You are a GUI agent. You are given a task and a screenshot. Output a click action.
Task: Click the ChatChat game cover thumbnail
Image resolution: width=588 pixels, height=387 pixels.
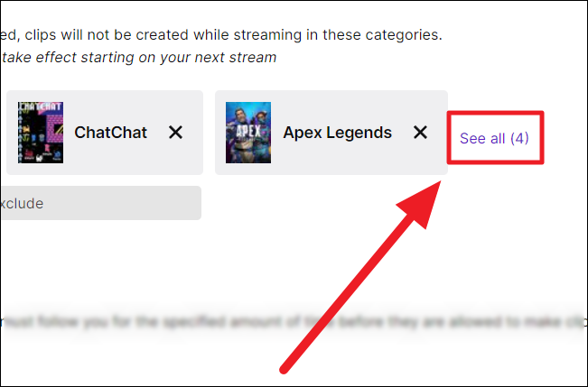click(41, 133)
